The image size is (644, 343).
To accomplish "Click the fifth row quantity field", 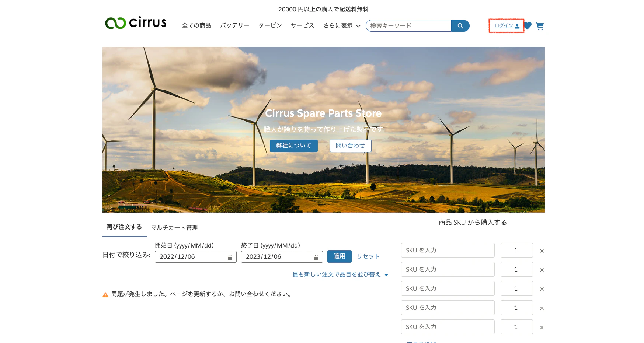I will pyautogui.click(x=517, y=327).
